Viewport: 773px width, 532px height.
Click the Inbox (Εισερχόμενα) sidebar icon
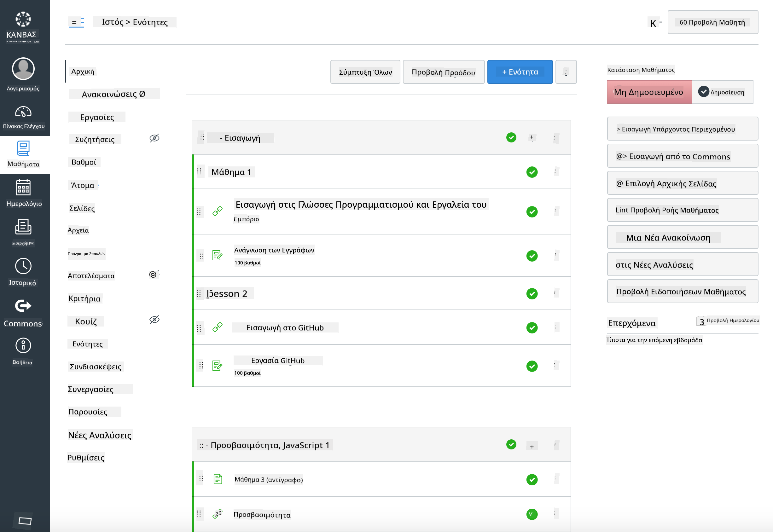(x=23, y=227)
